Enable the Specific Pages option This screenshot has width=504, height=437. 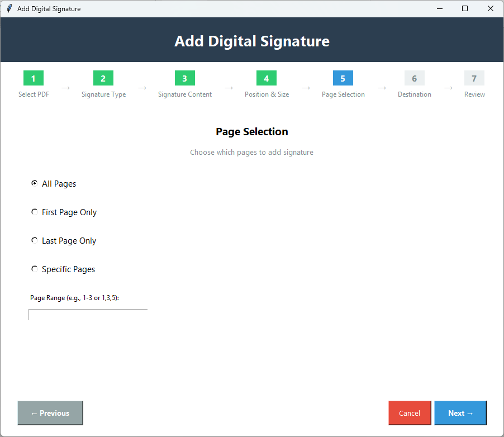(34, 268)
